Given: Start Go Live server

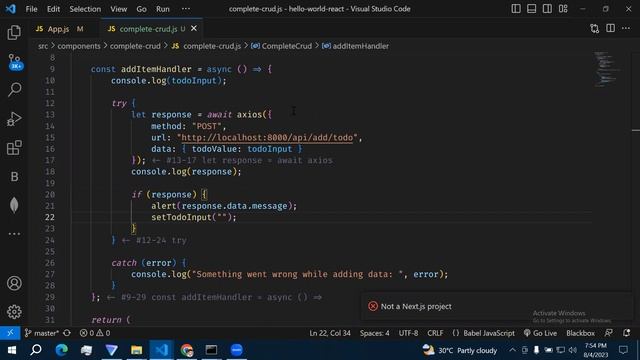Looking at the screenshot, I should click(x=540, y=333).
